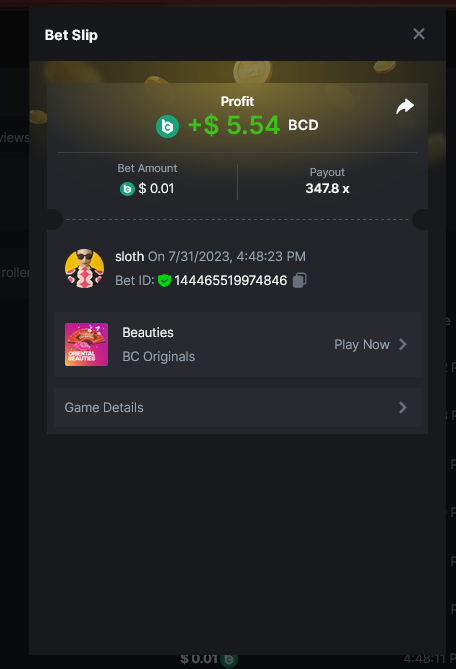Screen dimensions: 456x669
Task: Click Play Now for Beauties
Action: point(362,344)
